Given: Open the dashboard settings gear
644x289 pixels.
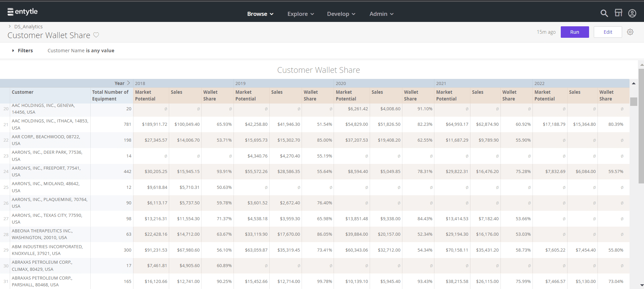Looking at the screenshot, I should tap(630, 32).
